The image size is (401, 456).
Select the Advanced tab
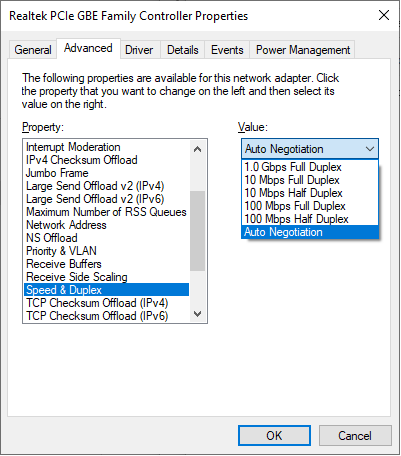[88, 49]
